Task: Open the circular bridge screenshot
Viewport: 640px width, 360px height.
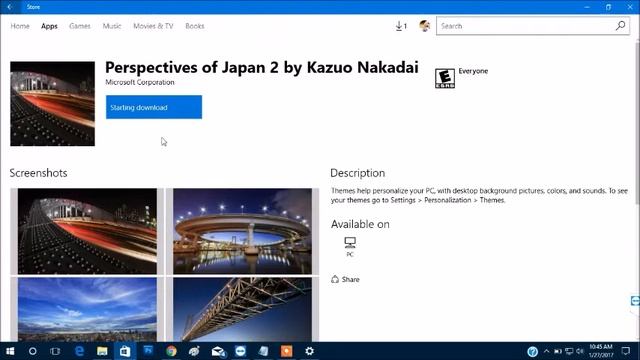Action: click(x=242, y=231)
